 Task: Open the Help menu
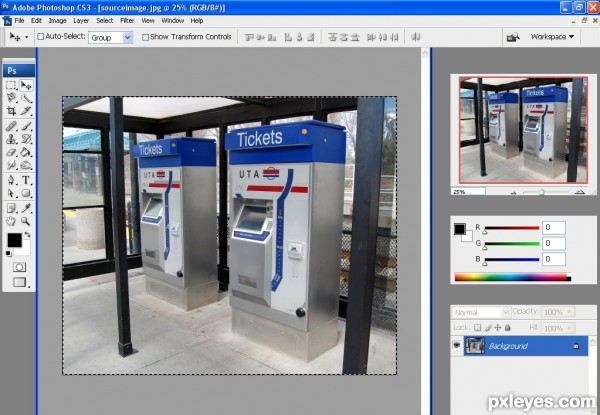click(197, 21)
